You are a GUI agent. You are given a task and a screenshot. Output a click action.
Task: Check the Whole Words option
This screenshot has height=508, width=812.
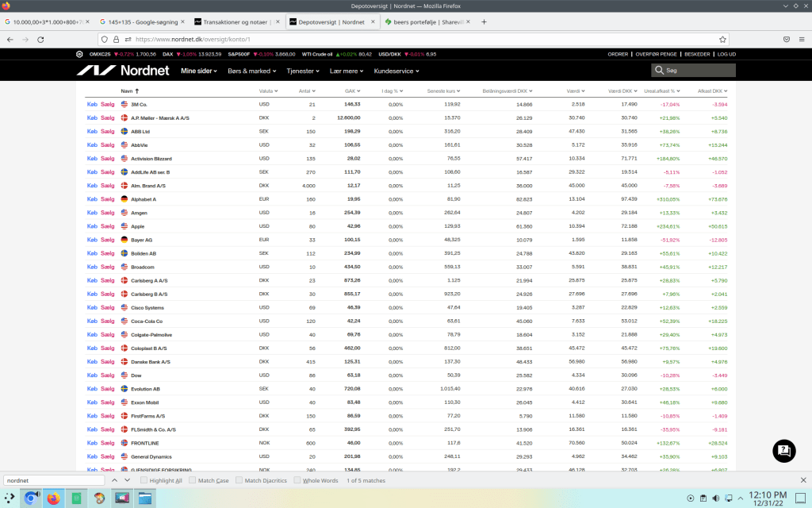tap(297, 480)
